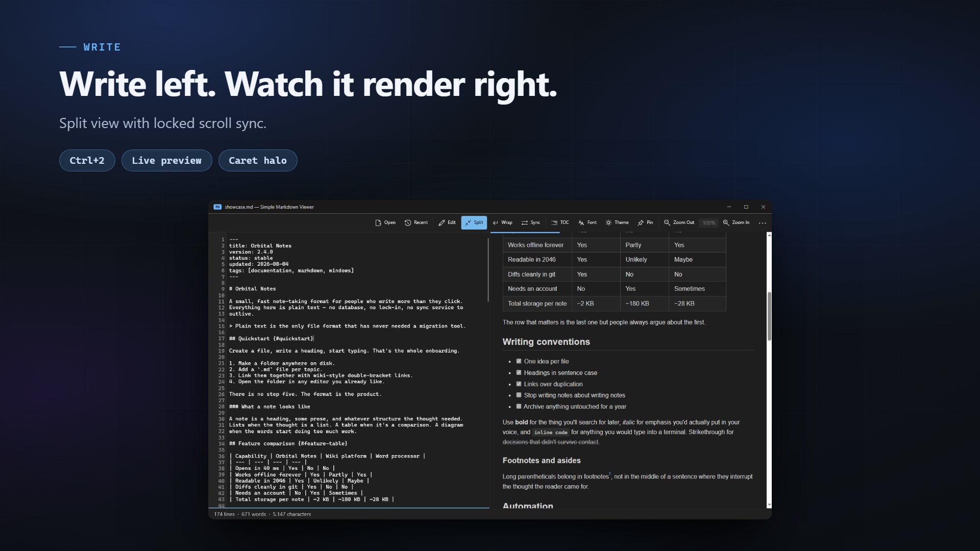
Task: Click '5,147 characters' in status bar
Action: (x=292, y=514)
